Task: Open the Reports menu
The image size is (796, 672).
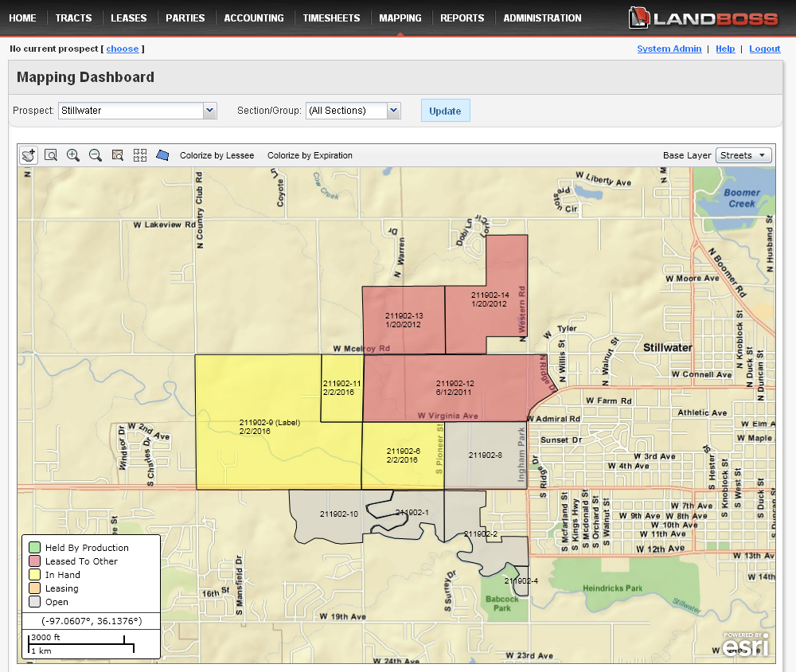Action: click(x=462, y=18)
